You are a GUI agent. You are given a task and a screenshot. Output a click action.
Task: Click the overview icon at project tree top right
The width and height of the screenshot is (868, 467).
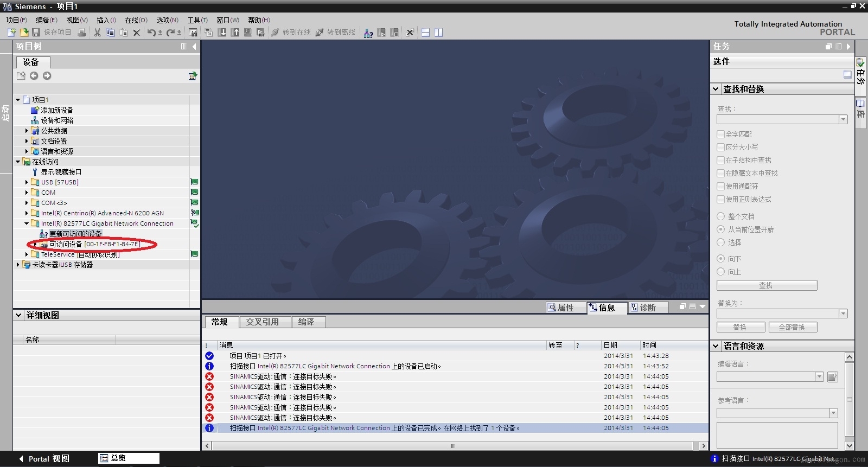[x=192, y=76]
